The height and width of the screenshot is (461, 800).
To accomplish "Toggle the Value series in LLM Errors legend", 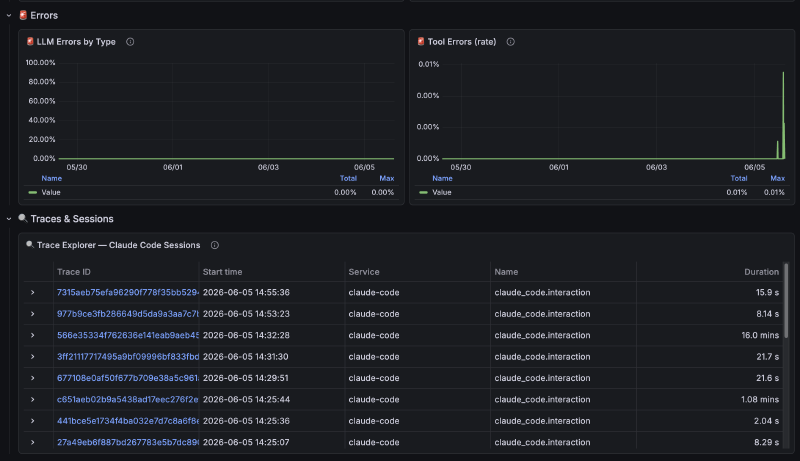I will [51, 192].
